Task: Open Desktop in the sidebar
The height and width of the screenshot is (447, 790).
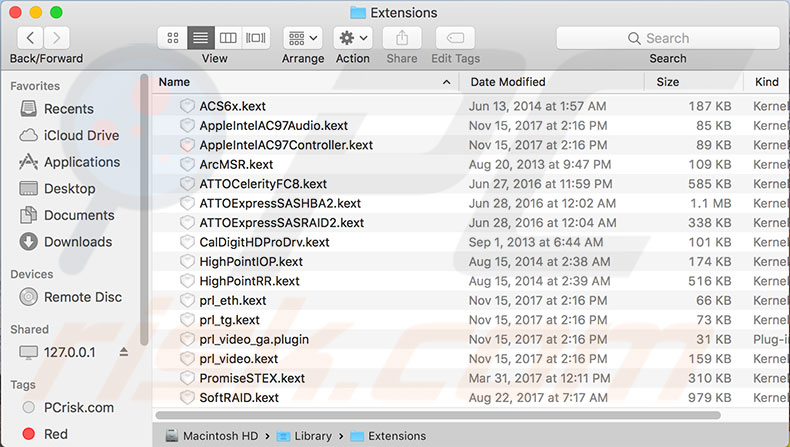Action: coord(57,188)
